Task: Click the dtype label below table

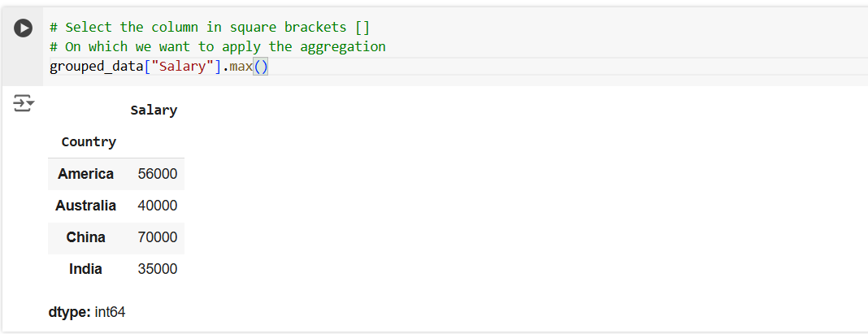Action: click(69, 312)
